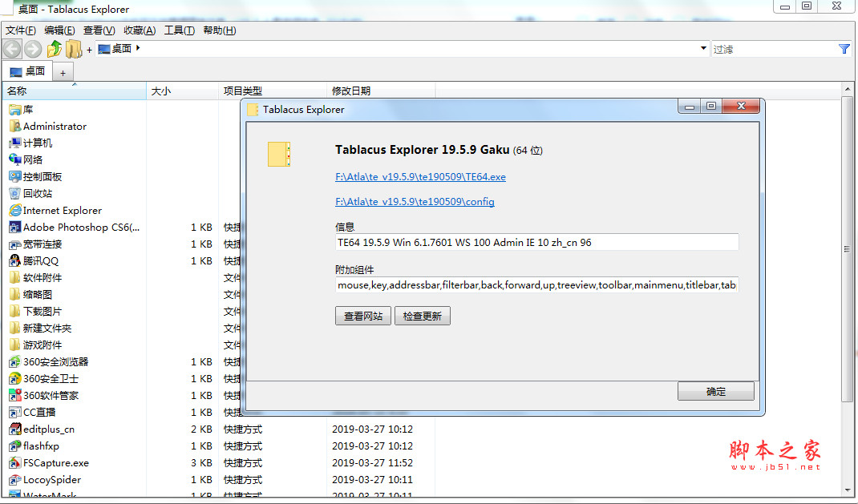Select the Adobe Photoshop CS6 shortcut icon

tap(15, 228)
